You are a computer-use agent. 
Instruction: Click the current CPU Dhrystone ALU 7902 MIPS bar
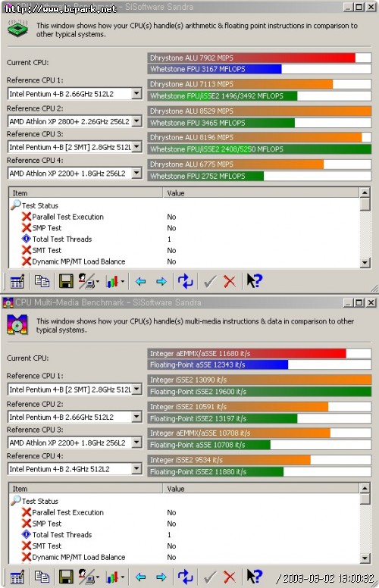coord(259,58)
